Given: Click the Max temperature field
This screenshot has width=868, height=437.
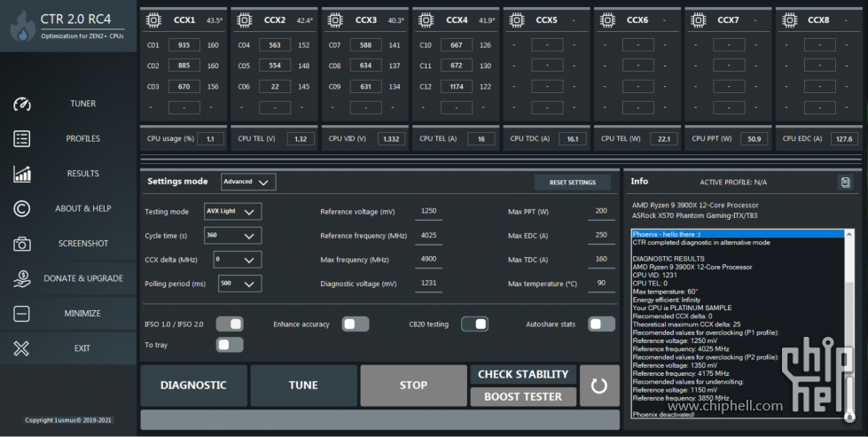Looking at the screenshot, I should coord(601,284).
